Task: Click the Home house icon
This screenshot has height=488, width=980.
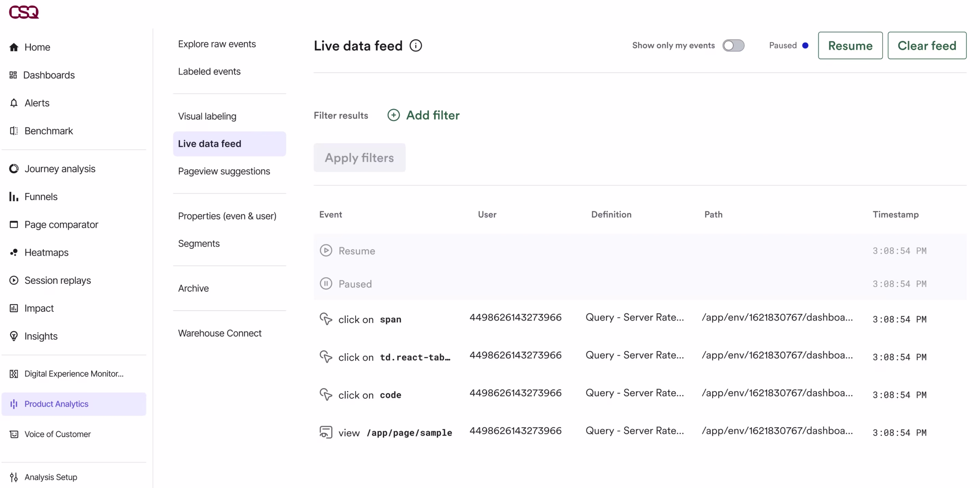Action: coord(14,47)
